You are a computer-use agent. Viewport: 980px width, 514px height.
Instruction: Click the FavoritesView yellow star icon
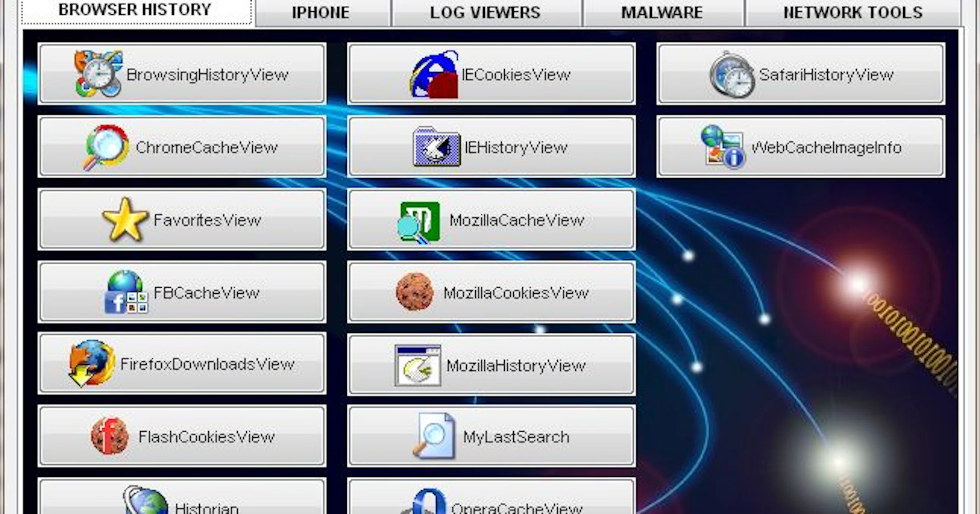[125, 219]
